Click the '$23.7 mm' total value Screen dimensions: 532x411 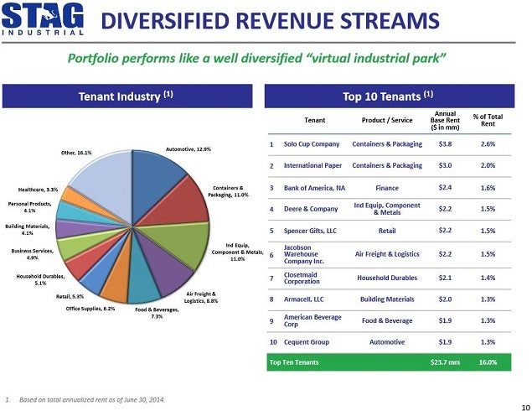pos(445,362)
